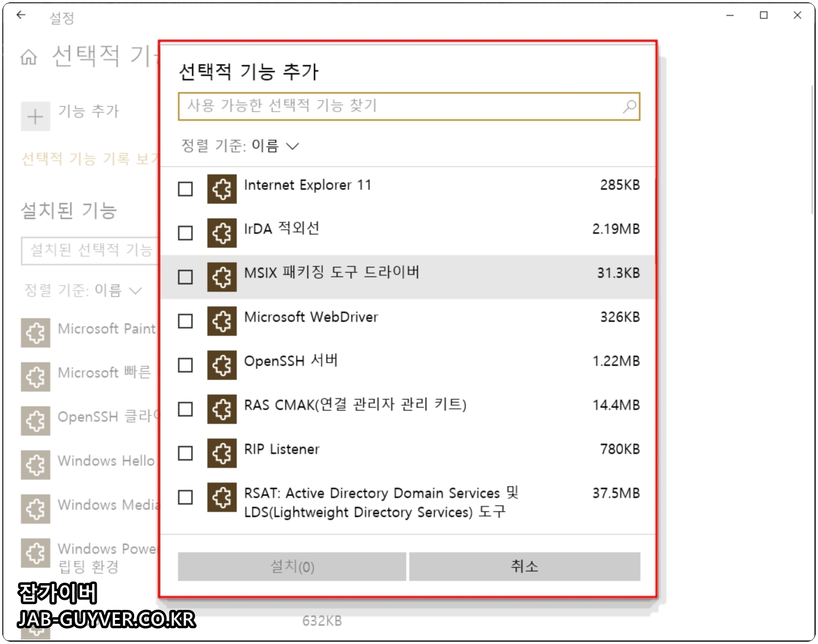Click the search magnifier icon in dialog
The height and width of the screenshot is (644, 818).
click(x=629, y=107)
